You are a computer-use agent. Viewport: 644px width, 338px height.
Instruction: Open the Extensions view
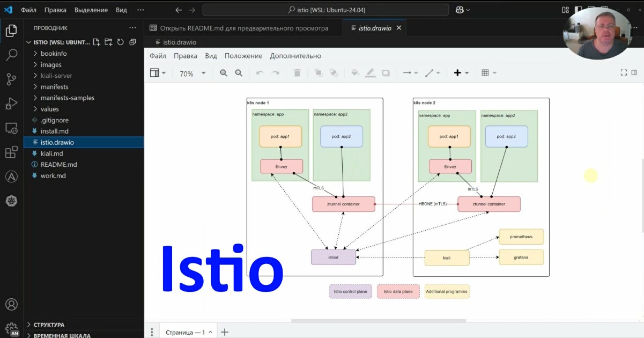(x=11, y=152)
